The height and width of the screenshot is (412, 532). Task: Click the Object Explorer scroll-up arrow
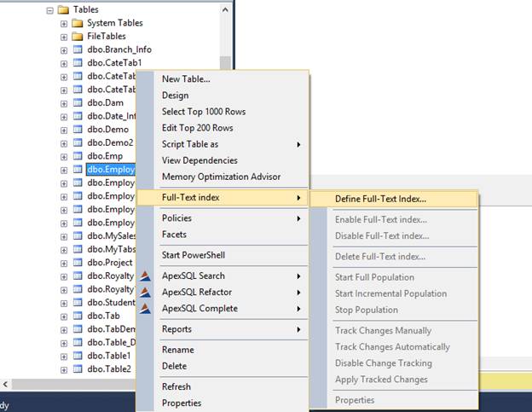[225, 10]
